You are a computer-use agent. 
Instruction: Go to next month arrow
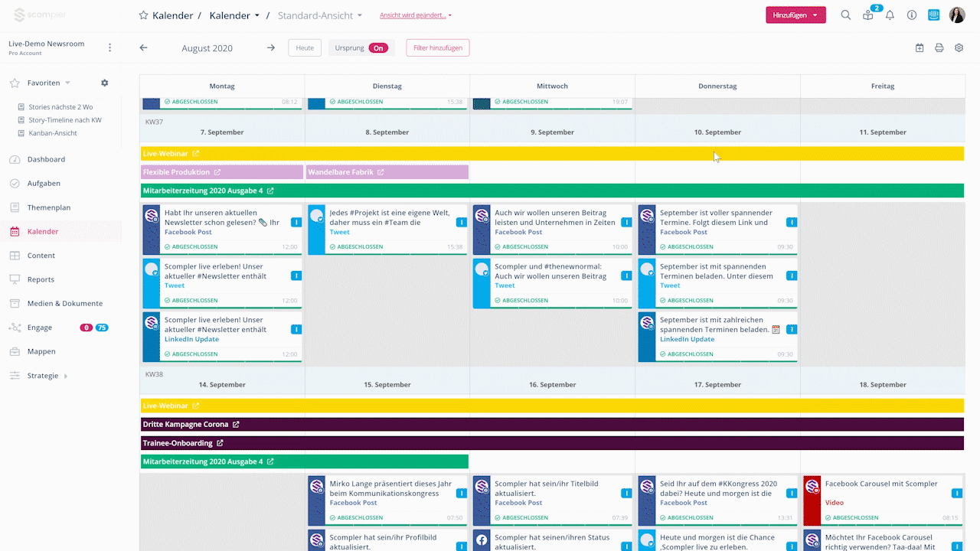(270, 48)
